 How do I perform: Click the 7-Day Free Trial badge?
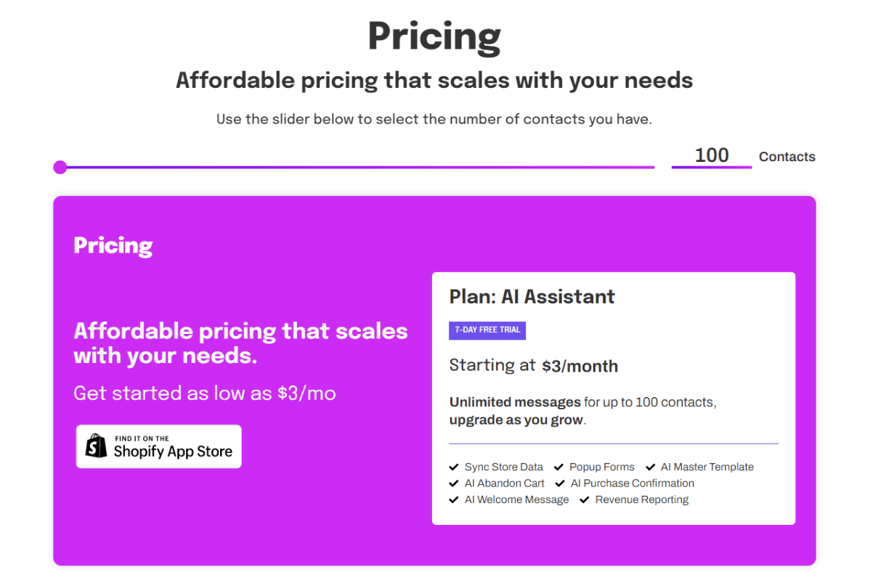[x=487, y=330]
